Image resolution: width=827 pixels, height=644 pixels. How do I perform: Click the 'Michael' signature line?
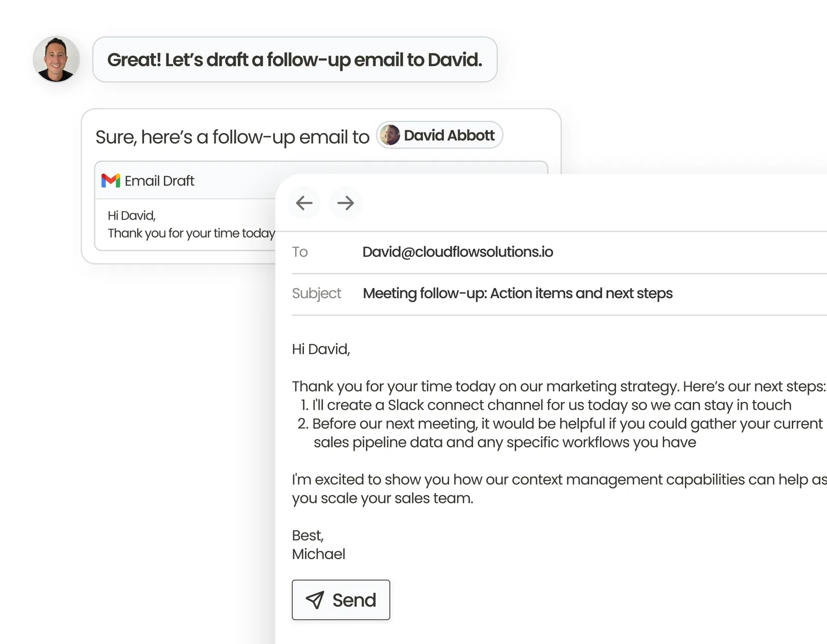click(318, 554)
